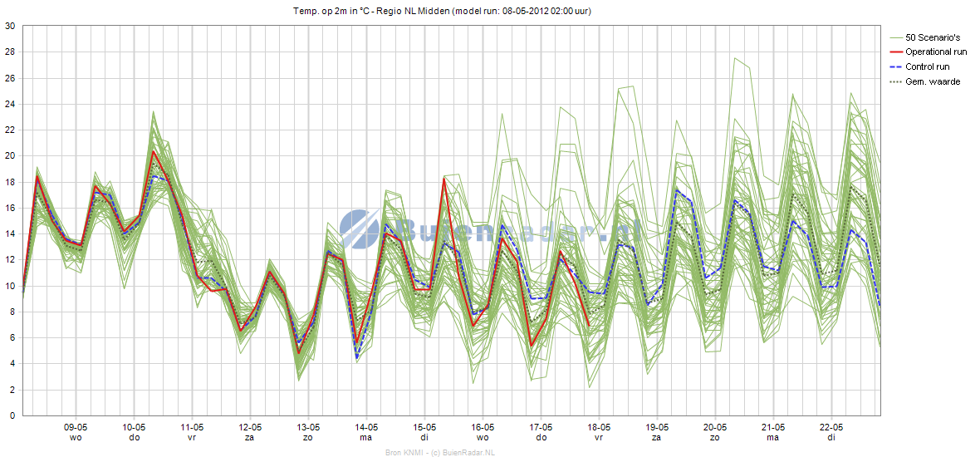Click the blue dashed swatch beside Control run
Image resolution: width=980 pixels, height=457 pixels.
(895, 66)
